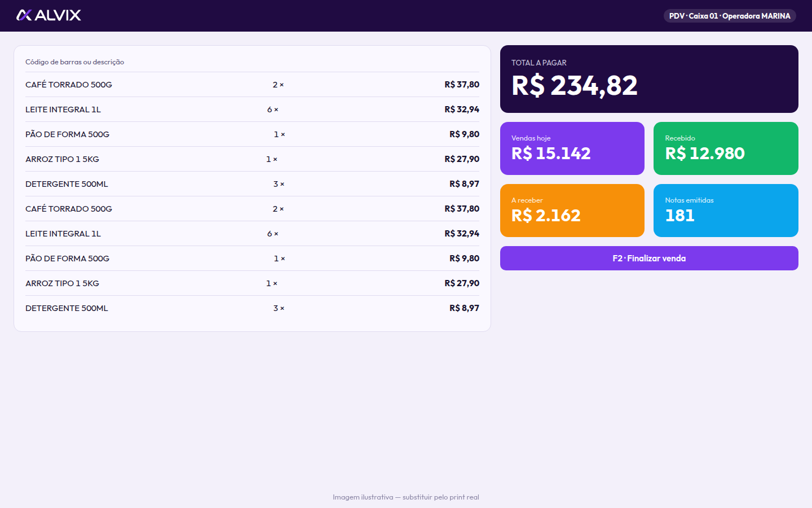
Task: Select the first CAFÉ TORRADO 500G row
Action: pos(252,85)
